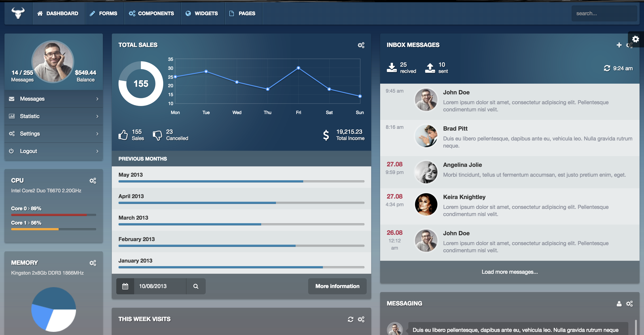Click the May 2013 progress bar
644x335 pixels.
241,181
